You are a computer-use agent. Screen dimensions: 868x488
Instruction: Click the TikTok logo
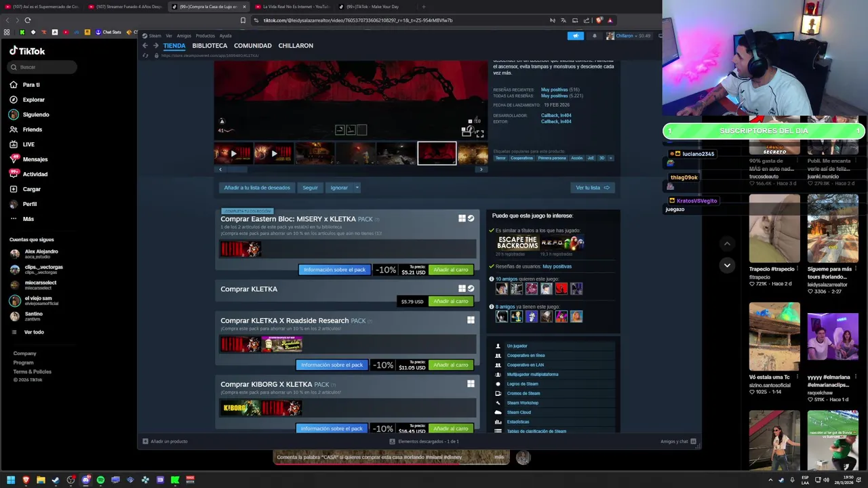27,51
